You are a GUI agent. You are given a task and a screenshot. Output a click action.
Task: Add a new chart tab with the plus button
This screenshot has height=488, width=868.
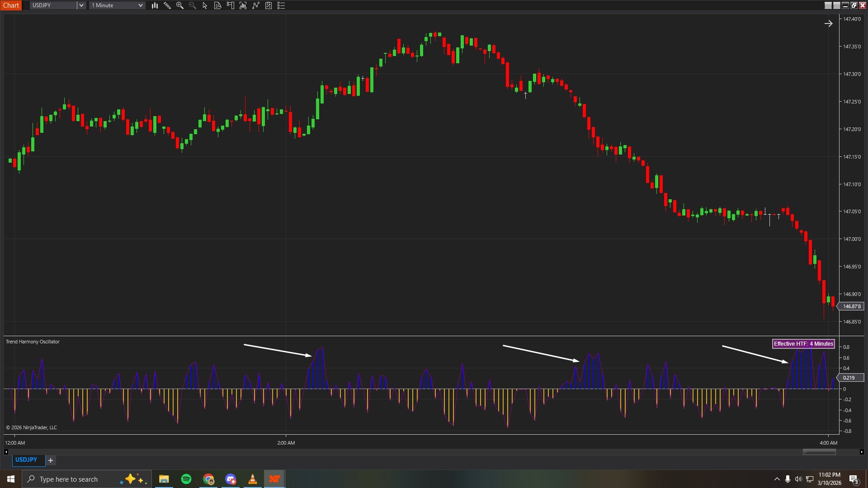51,460
